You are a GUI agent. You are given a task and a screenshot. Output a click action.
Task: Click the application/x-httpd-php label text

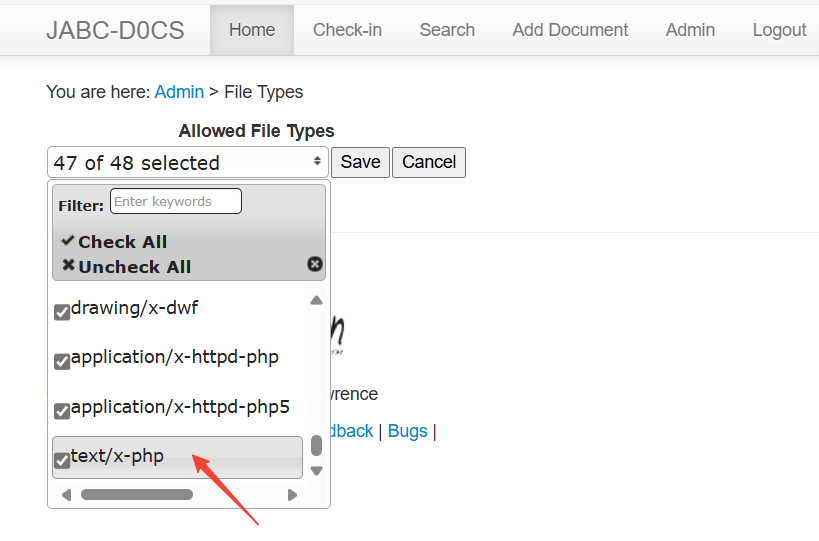(x=175, y=357)
